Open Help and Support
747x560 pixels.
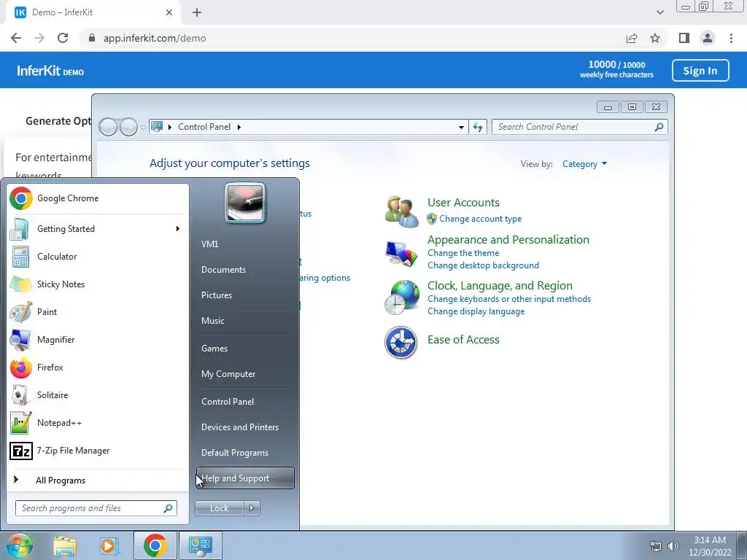click(245, 478)
